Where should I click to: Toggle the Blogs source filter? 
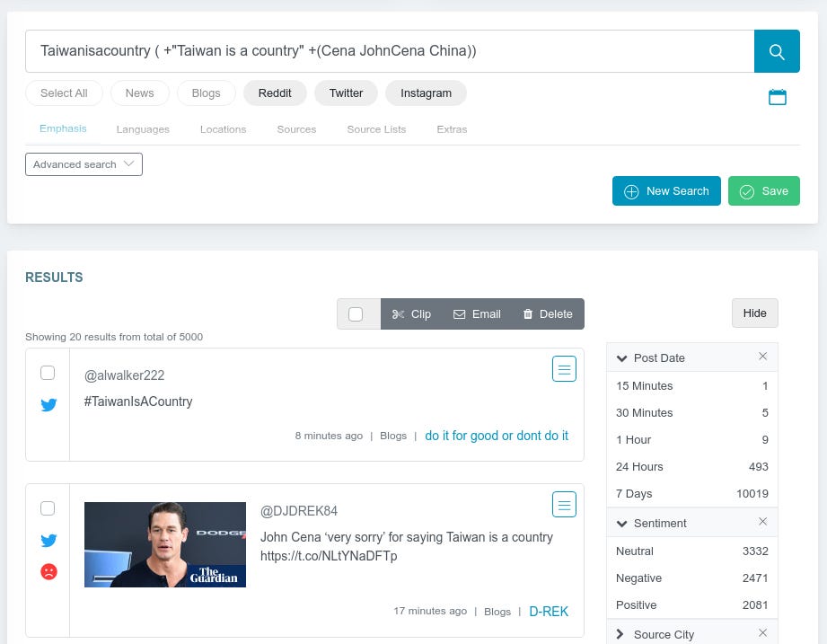207,93
